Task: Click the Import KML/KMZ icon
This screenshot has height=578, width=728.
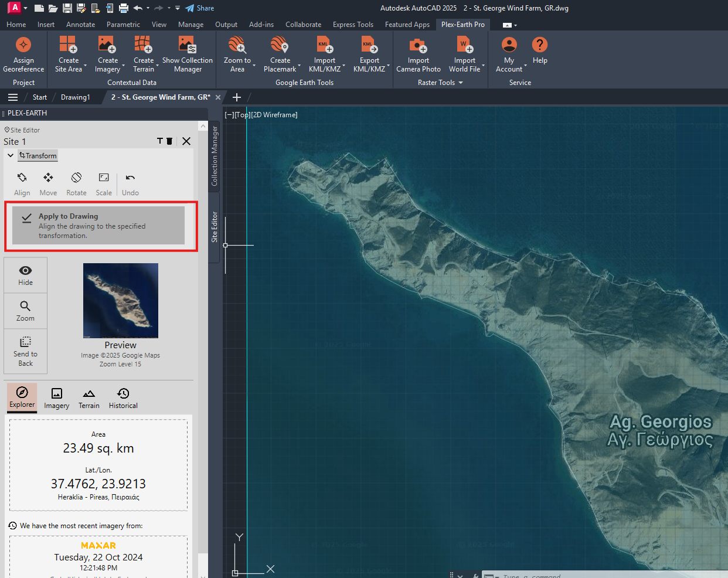Action: coord(325,45)
